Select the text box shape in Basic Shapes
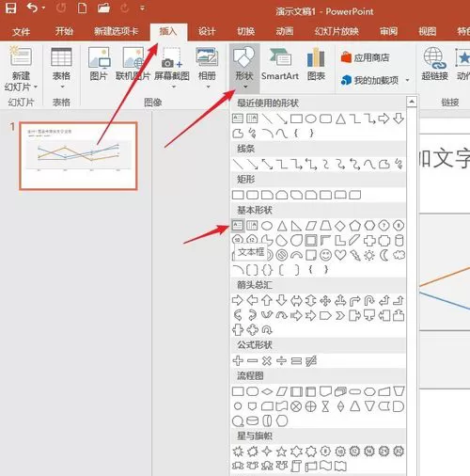The height and width of the screenshot is (476, 470). 238,226
